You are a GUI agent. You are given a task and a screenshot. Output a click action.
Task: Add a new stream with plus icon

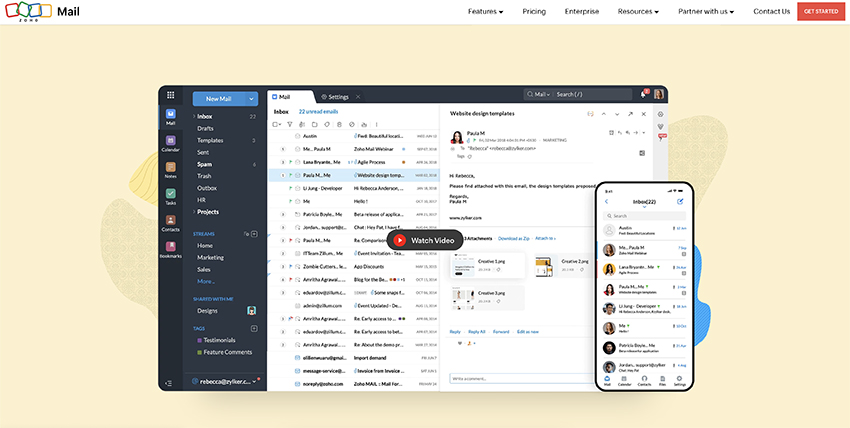tap(254, 234)
